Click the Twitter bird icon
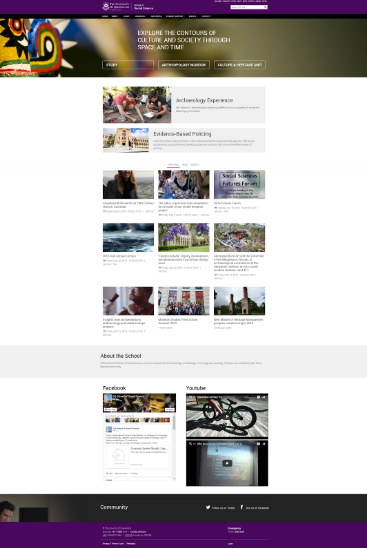 coord(208,507)
